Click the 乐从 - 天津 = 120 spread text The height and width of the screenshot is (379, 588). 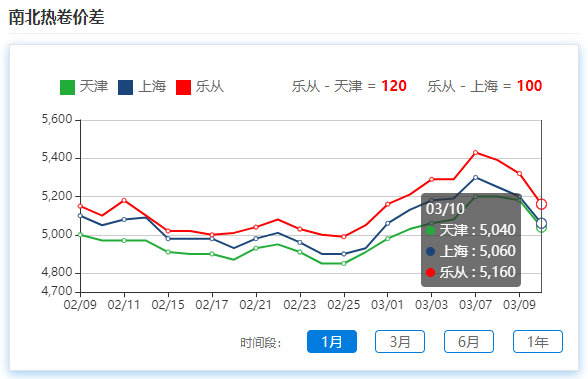click(x=349, y=86)
